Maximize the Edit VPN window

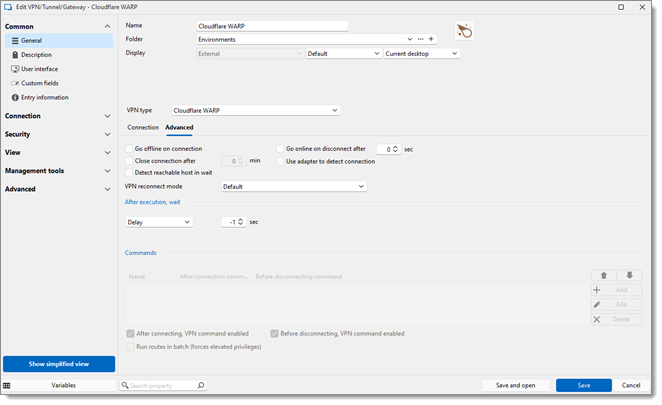coord(621,7)
